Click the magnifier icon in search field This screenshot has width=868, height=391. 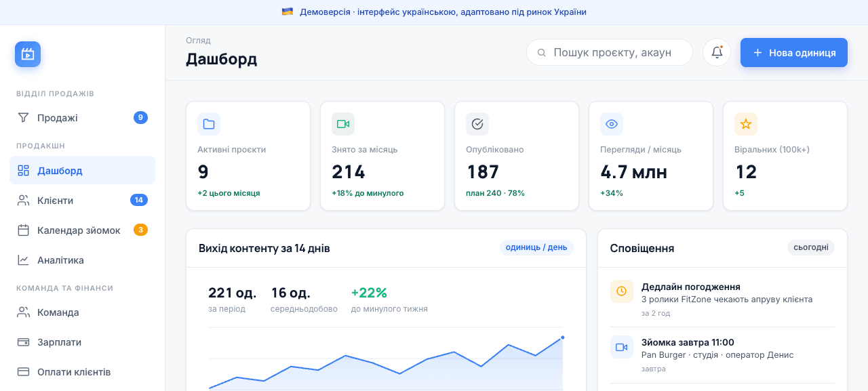pyautogui.click(x=542, y=52)
